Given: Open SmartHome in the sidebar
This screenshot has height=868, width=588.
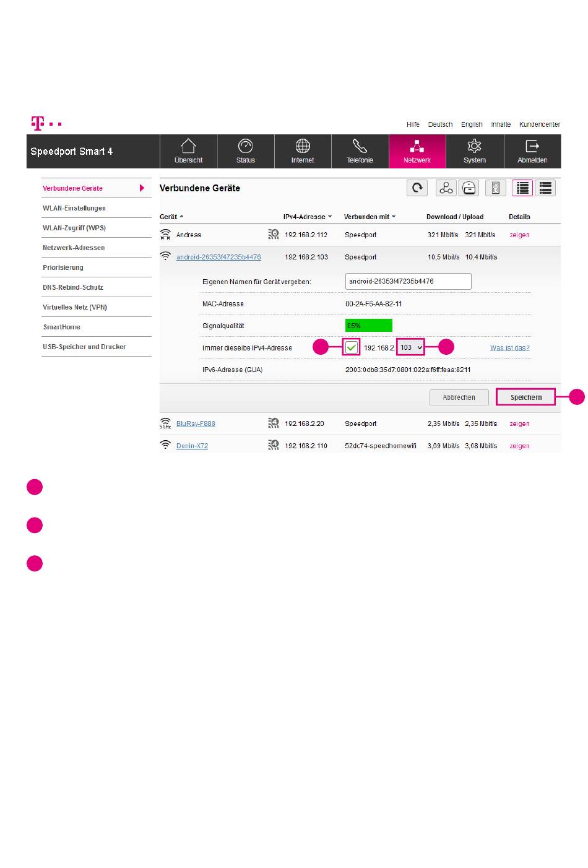Looking at the screenshot, I should 97,327.
